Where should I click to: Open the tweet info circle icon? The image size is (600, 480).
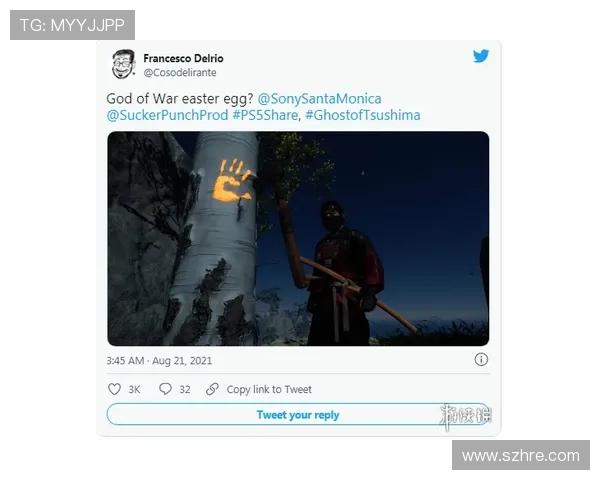tap(481, 360)
